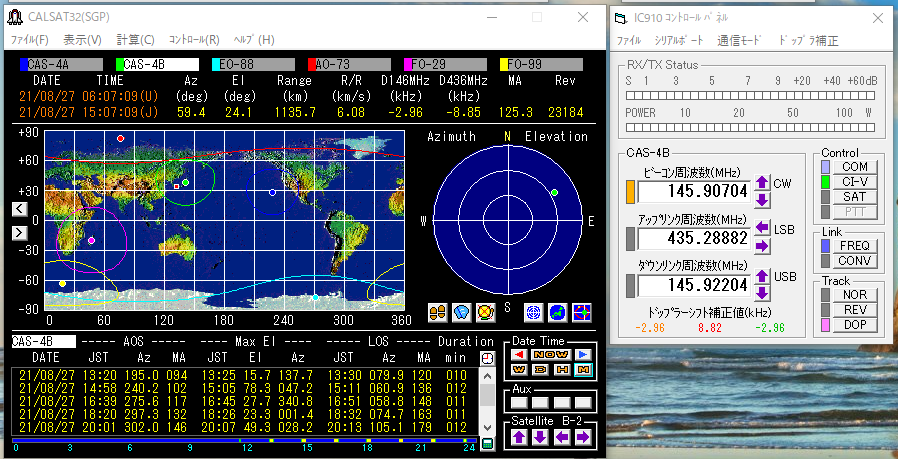Shift uplink frequency with left purple arrow
898x459 pixels.
(x=762, y=227)
